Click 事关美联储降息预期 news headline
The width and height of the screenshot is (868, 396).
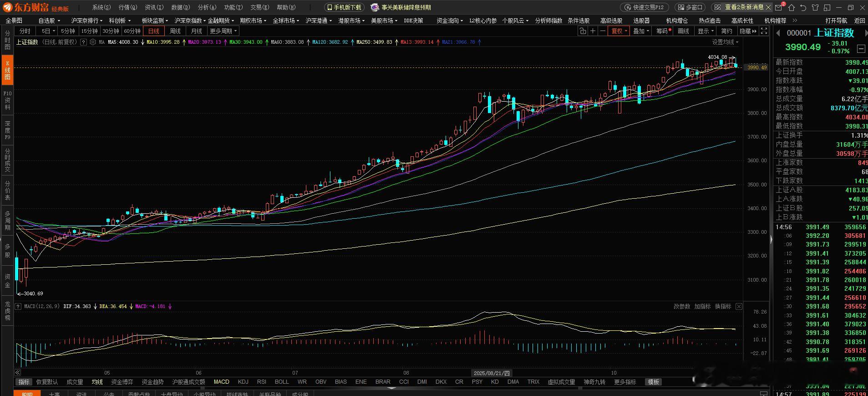(406, 7)
